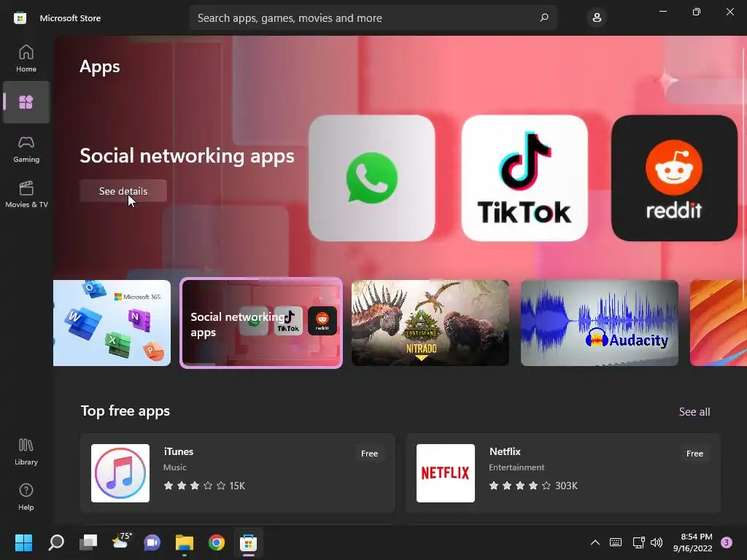Open the user account profile icon
This screenshot has width=747, height=560.
[x=597, y=17]
